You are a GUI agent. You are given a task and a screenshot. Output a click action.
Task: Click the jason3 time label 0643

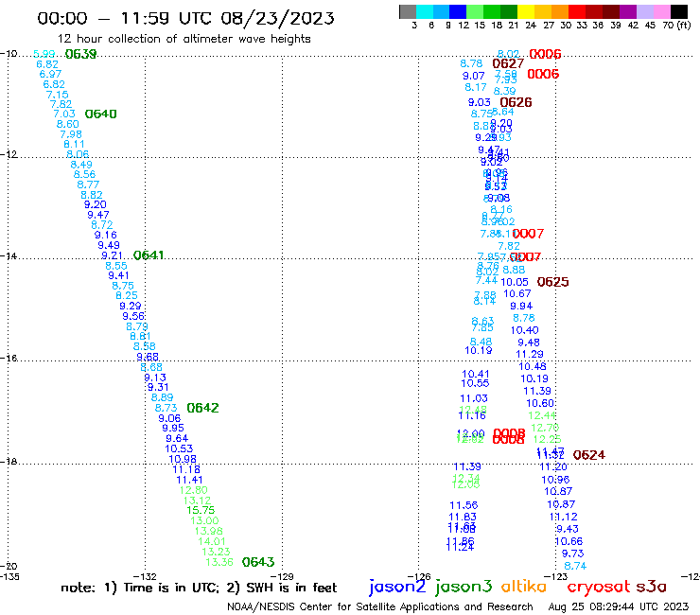pyautogui.click(x=258, y=562)
